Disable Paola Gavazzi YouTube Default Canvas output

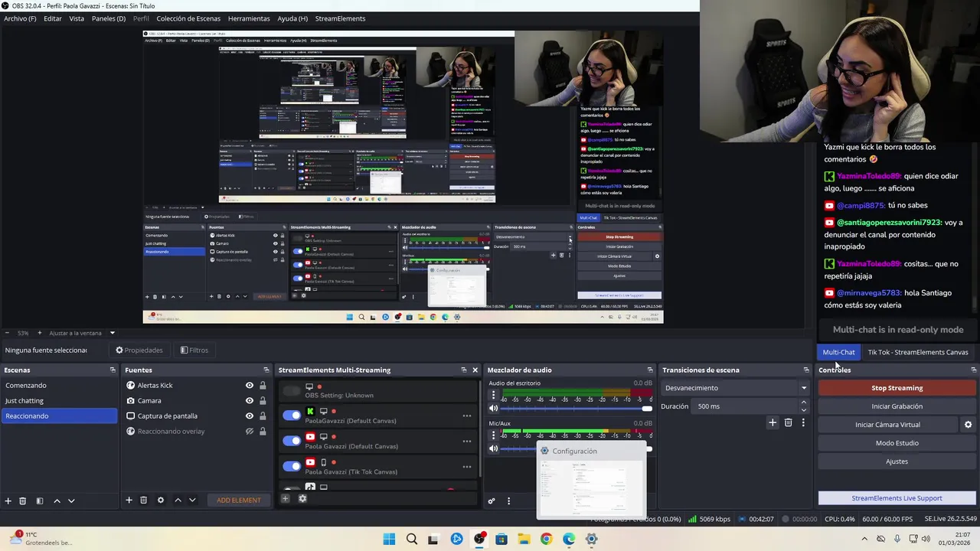292,441
